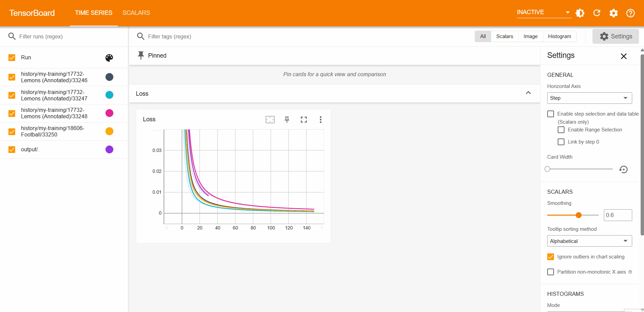Toggle dark mode with the brightness icon
Screen dimensions: 644x312
click(x=580, y=13)
